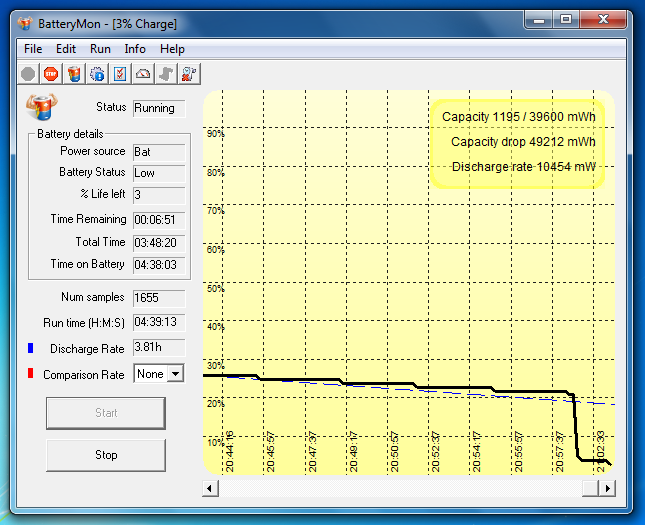
Task: Click the blue Discharge Rate color swatch
Action: pyautogui.click(x=30, y=348)
